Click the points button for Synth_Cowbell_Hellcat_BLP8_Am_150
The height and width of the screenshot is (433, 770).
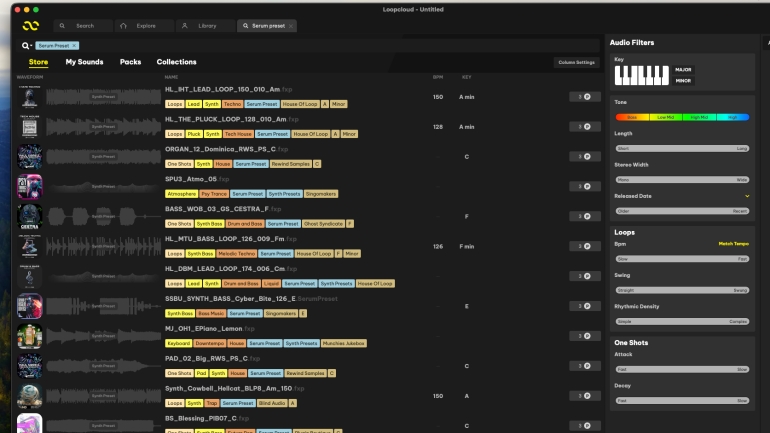(583, 396)
